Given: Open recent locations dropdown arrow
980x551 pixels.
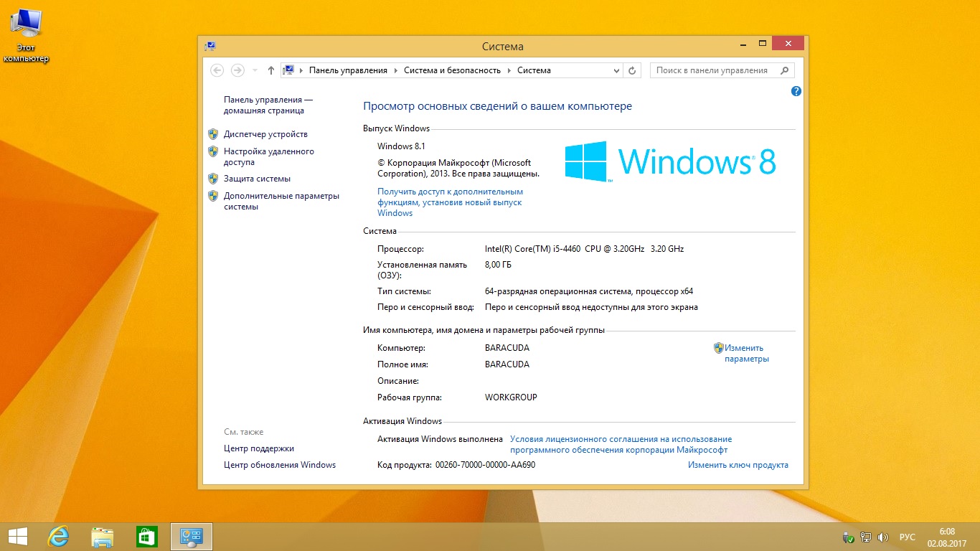Looking at the screenshot, I should (x=255, y=70).
